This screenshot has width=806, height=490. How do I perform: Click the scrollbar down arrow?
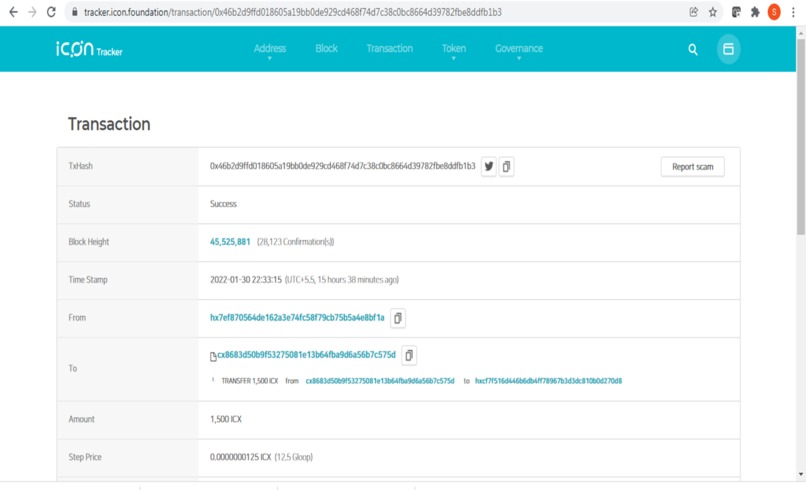801,474
